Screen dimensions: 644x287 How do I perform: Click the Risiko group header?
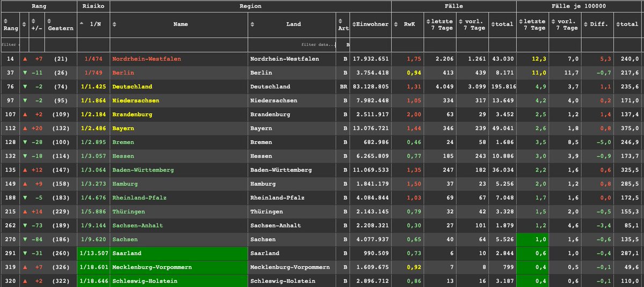(x=93, y=6)
